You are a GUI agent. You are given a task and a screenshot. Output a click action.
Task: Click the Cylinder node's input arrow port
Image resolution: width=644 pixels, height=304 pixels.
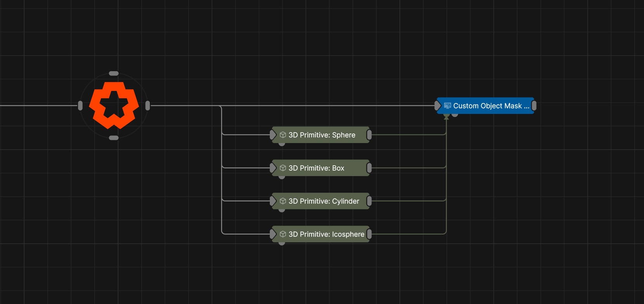point(273,201)
